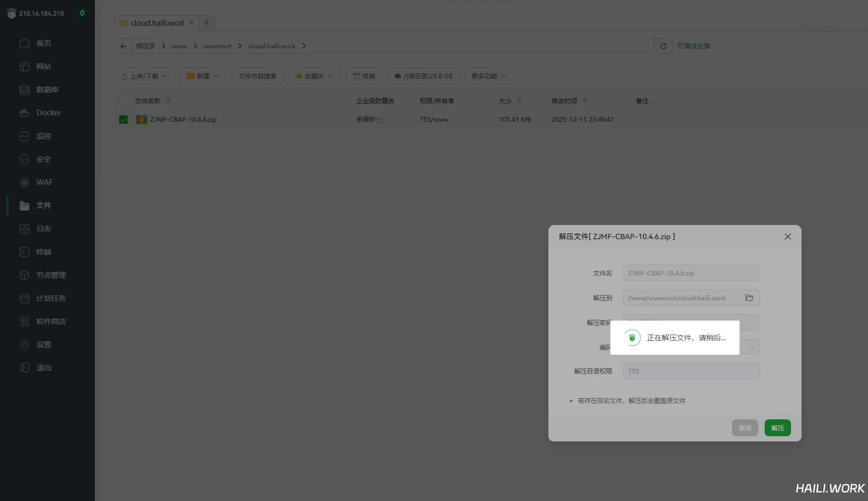Click the refresh icon in the path bar
This screenshot has width=868, height=501.
(x=663, y=46)
